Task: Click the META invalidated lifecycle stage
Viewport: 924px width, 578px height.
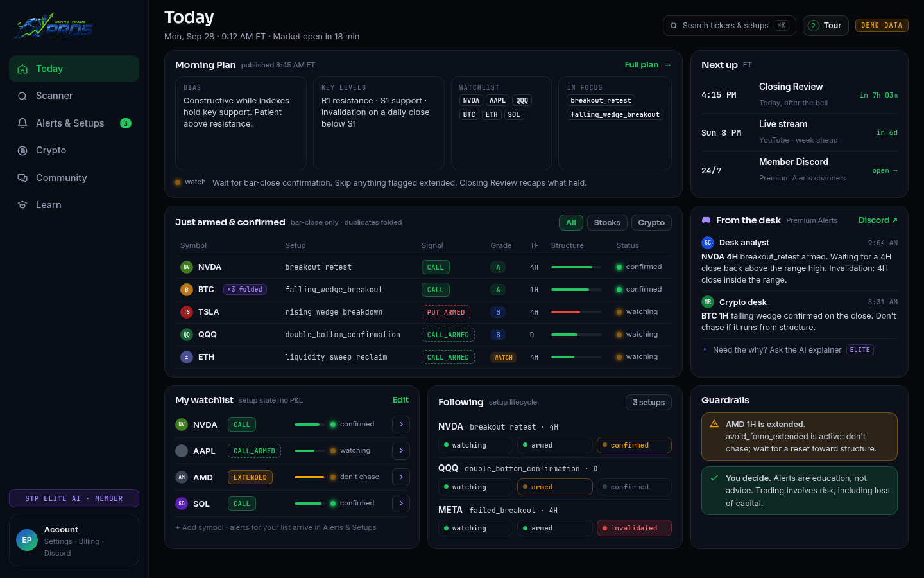Action: (x=634, y=528)
